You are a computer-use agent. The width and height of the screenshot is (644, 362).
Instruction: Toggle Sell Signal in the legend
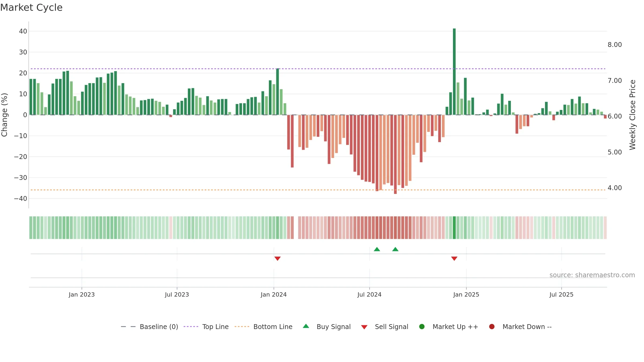point(385,327)
